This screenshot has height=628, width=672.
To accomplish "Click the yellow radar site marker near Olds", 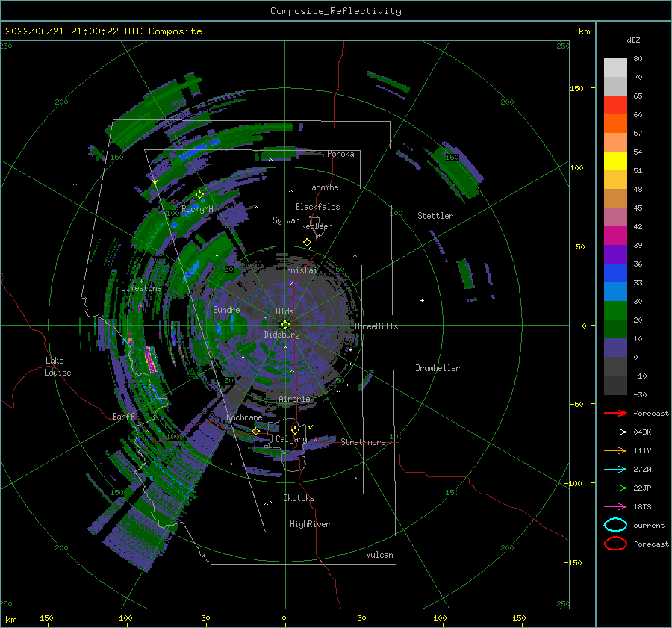I will pyautogui.click(x=285, y=325).
